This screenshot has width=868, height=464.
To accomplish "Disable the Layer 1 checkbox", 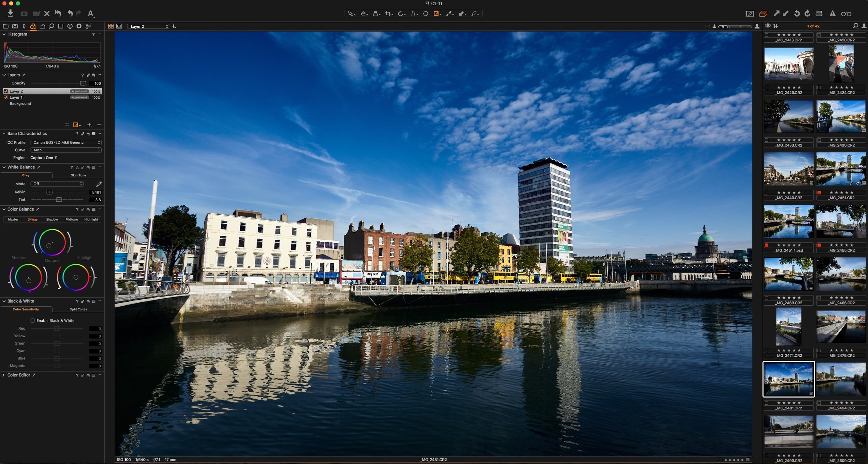I will click(6, 98).
